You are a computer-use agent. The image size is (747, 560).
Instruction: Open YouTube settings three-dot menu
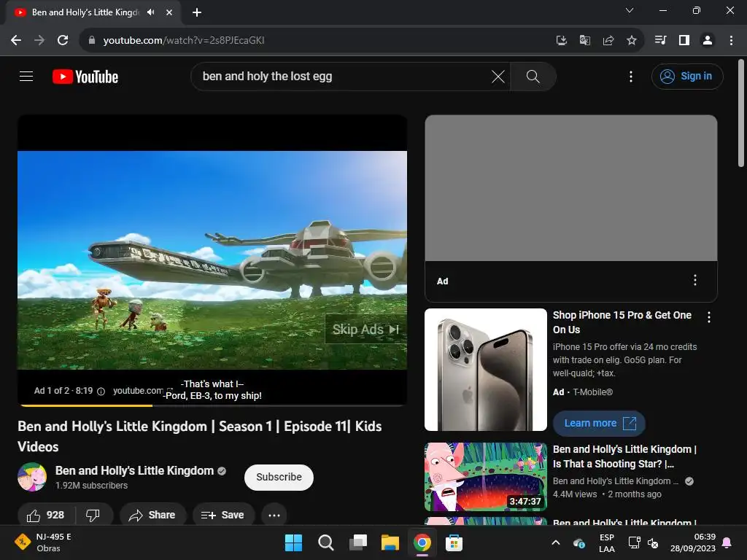631,76
